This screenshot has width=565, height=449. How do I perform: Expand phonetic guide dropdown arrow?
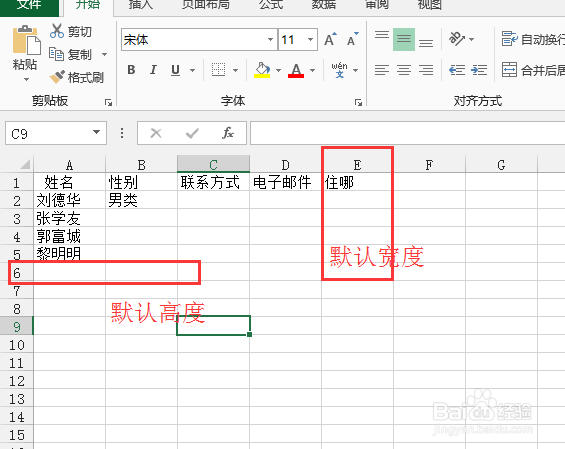[x=356, y=70]
